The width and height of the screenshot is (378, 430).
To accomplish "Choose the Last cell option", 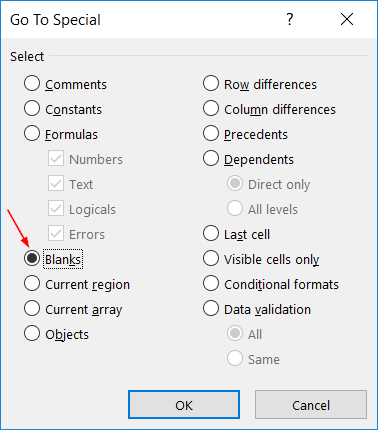I will coord(211,234).
